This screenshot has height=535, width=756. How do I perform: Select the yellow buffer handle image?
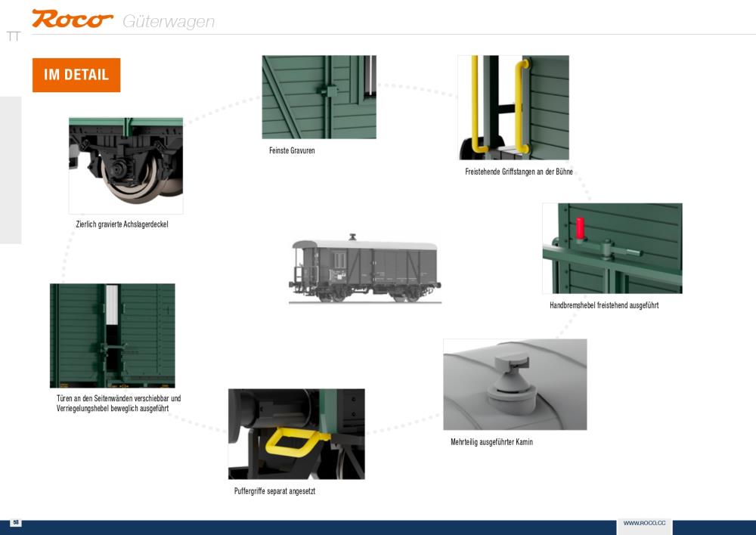296,434
